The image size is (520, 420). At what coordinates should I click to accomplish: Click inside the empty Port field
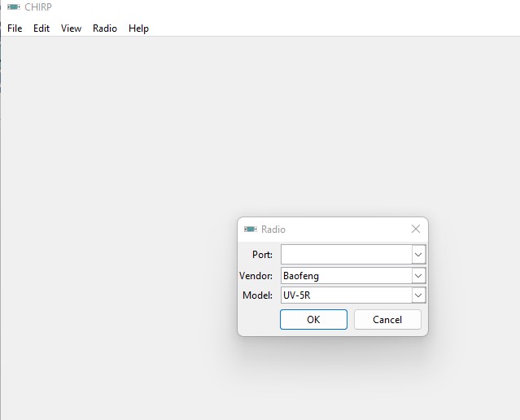coord(347,255)
